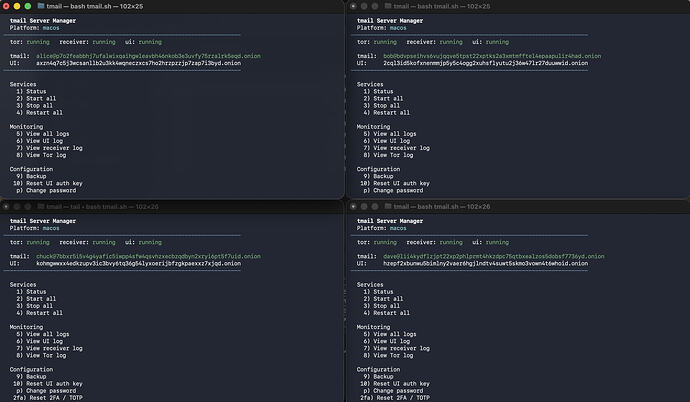Viewport: 690px width, 402px height.
Task: Click '1) Status' in dave window
Action: pos(378,291)
